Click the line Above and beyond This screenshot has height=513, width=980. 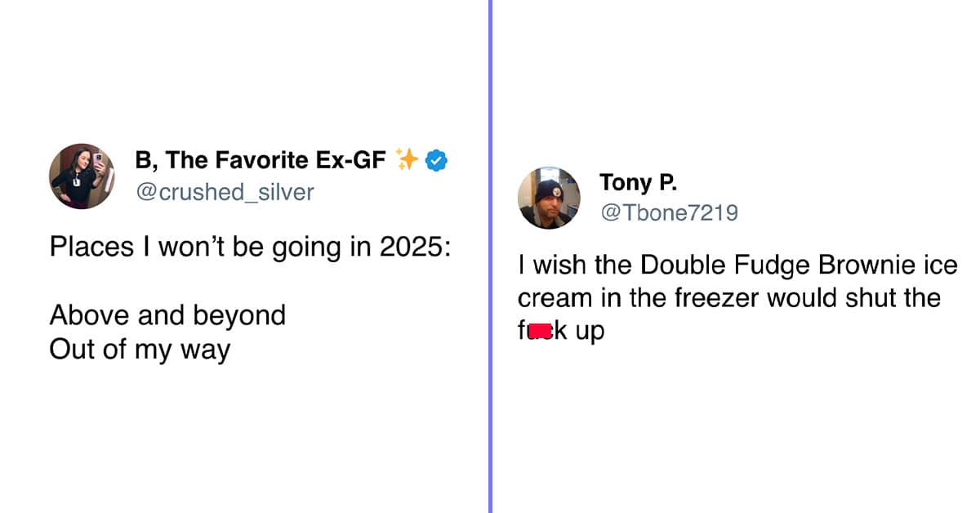[x=167, y=314]
